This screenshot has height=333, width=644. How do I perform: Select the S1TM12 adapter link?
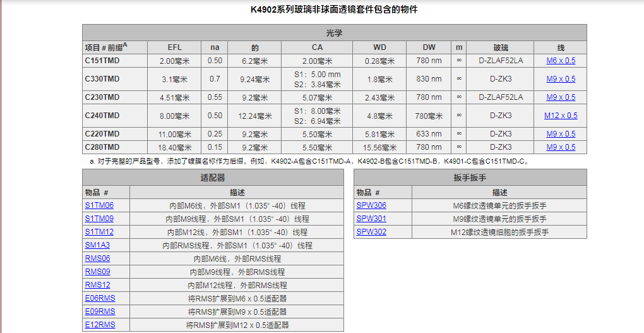pyautogui.click(x=99, y=232)
